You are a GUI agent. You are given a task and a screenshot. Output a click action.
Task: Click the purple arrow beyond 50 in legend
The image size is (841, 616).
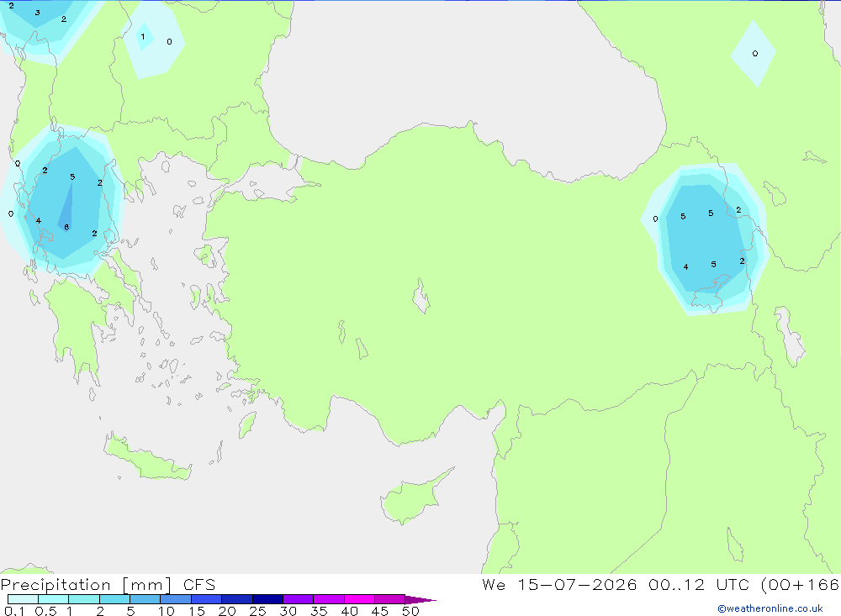pyautogui.click(x=420, y=599)
